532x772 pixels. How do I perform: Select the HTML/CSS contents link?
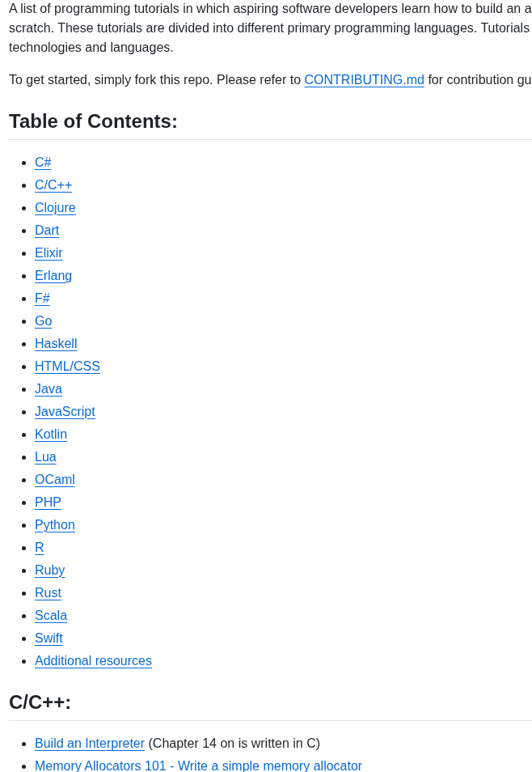67,367
